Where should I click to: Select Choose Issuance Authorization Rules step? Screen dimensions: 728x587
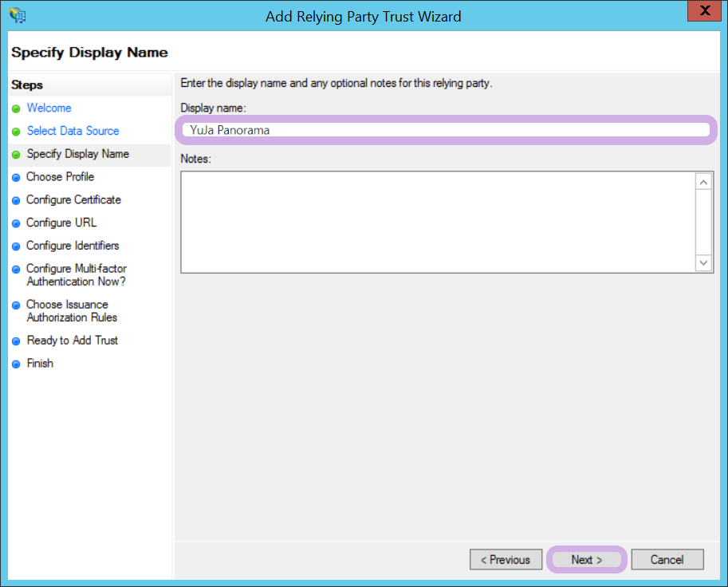pyautogui.click(x=71, y=311)
